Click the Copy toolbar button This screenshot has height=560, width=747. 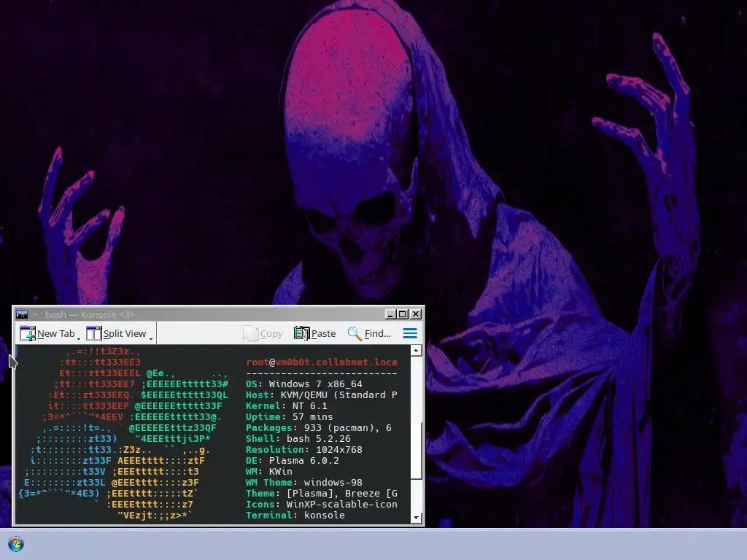(x=263, y=333)
